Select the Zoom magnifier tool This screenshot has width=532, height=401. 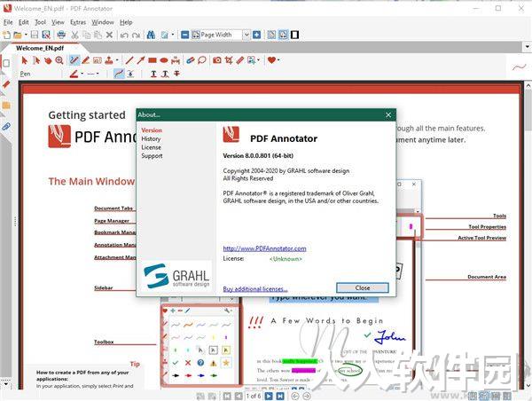tap(59, 60)
